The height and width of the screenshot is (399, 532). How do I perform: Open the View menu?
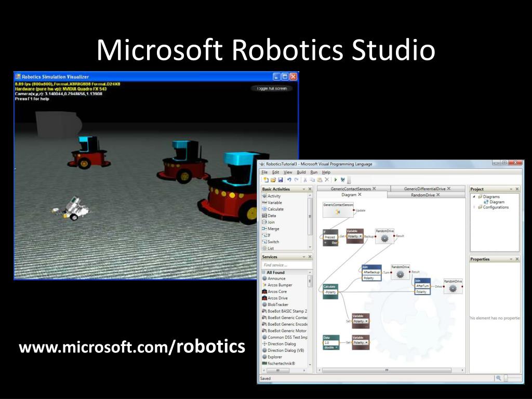(288, 172)
